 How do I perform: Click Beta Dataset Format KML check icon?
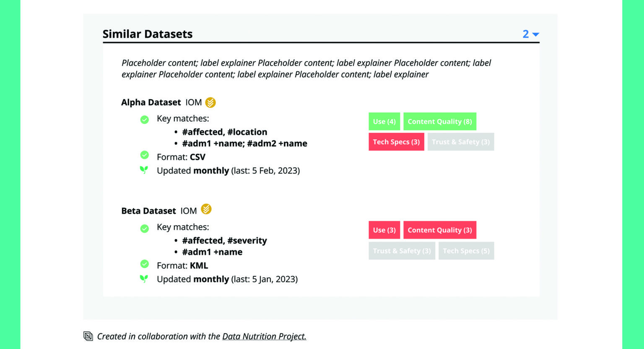[x=145, y=264]
